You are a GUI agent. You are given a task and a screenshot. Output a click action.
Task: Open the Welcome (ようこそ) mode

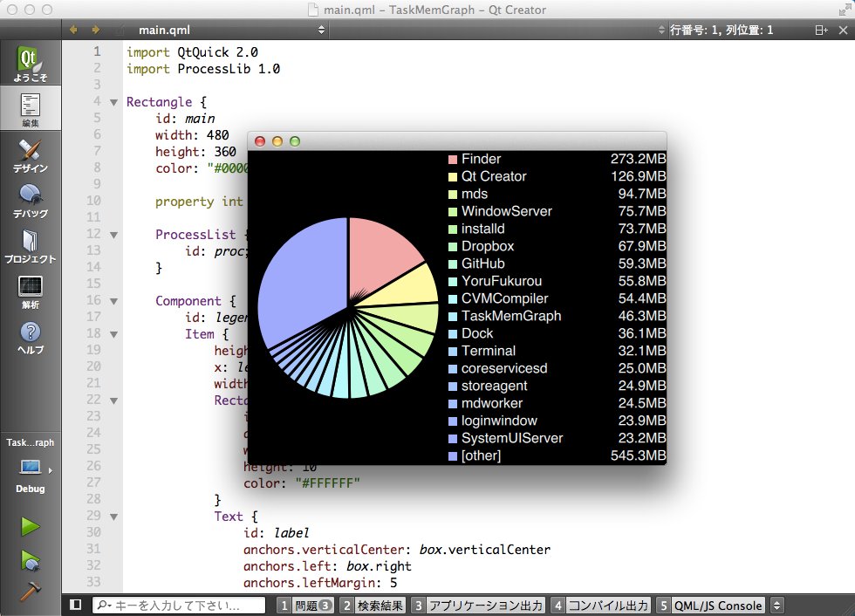click(31, 64)
